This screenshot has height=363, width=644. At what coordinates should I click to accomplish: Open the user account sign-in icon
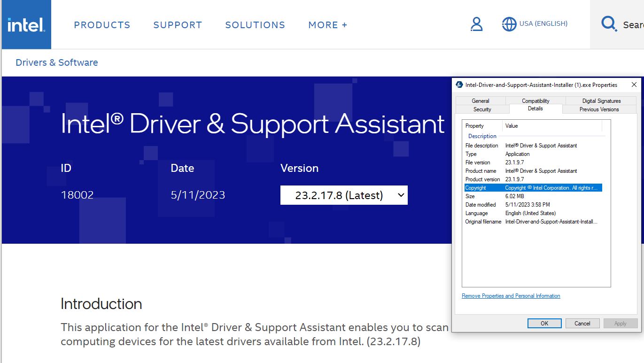point(476,24)
